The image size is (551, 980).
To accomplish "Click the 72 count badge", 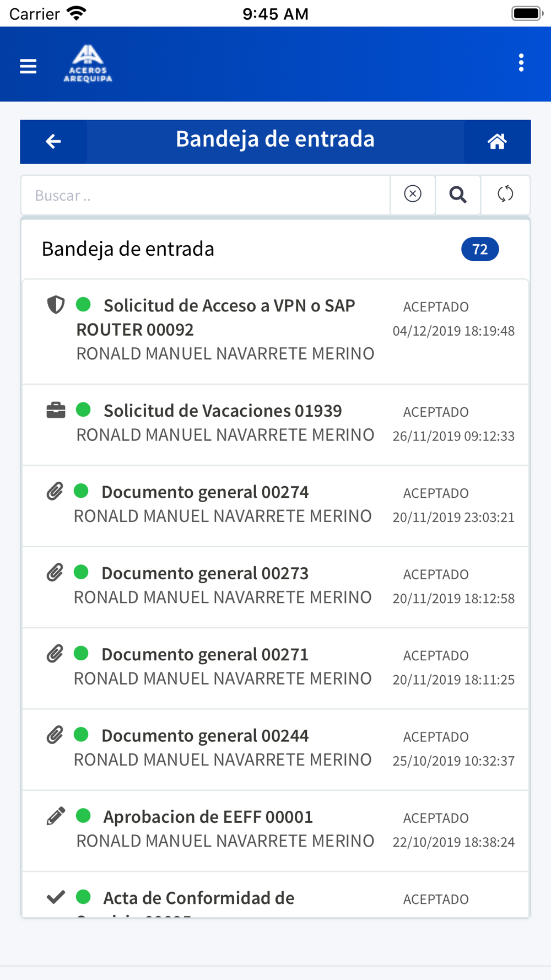I will (x=480, y=249).
